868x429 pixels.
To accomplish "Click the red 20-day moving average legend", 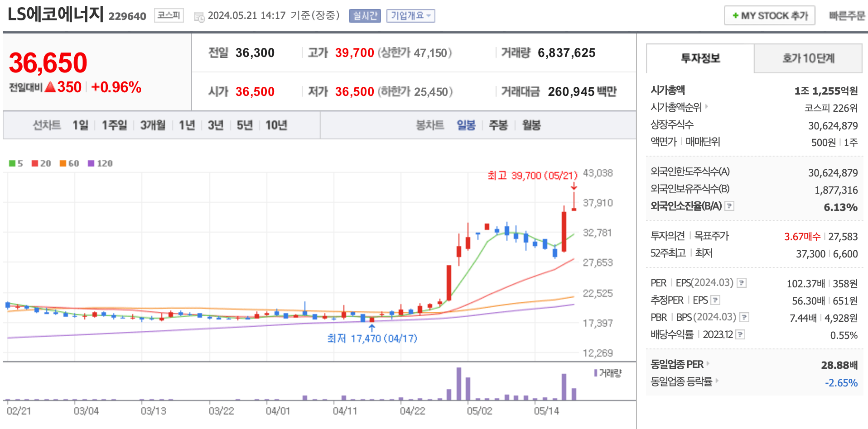I will 41,163.
